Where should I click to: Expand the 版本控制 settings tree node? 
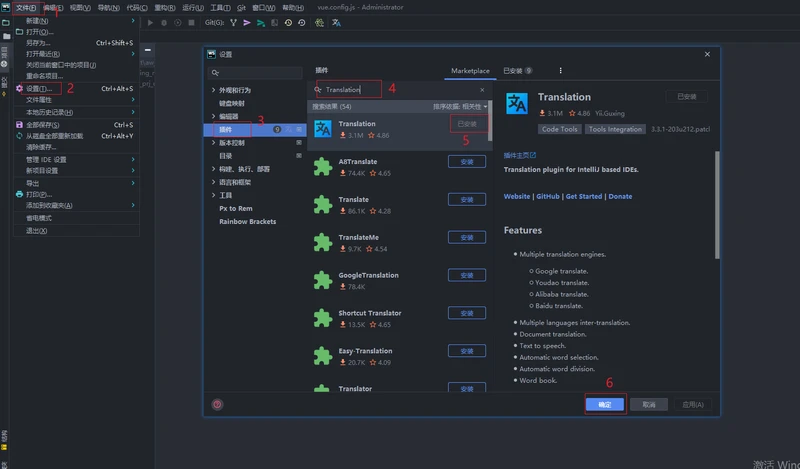(213, 142)
